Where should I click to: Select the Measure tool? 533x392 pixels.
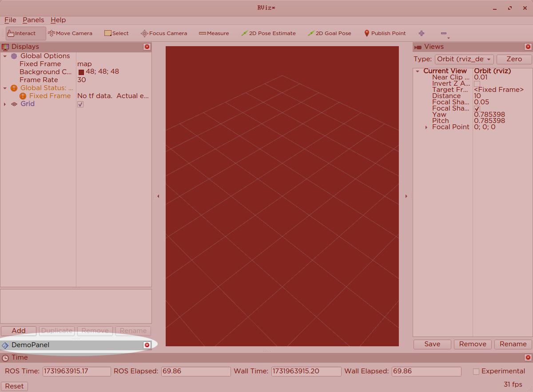click(x=214, y=33)
